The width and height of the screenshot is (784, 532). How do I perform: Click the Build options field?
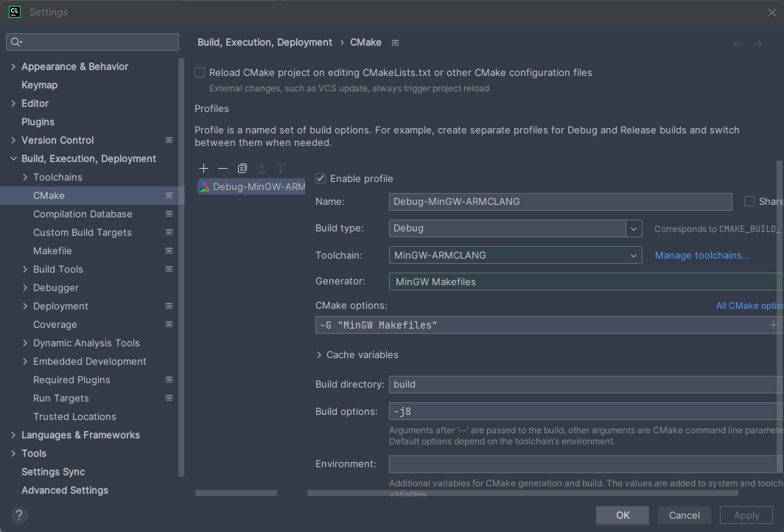click(586, 411)
